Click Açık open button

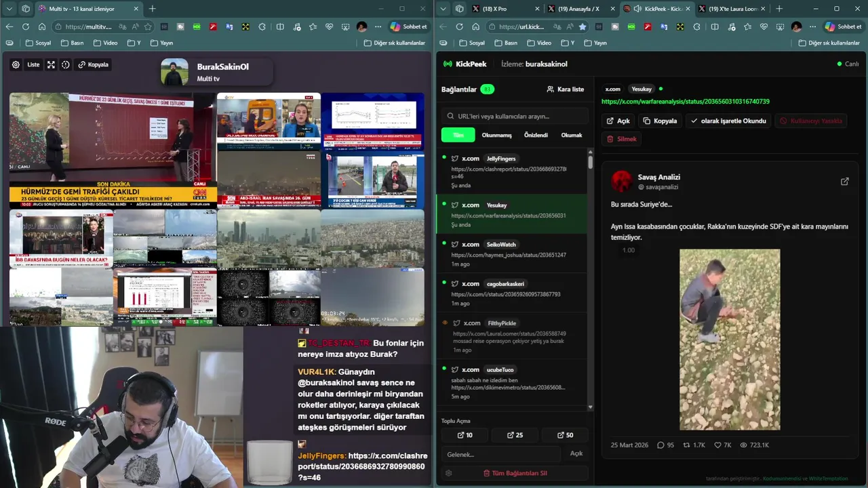pos(618,121)
